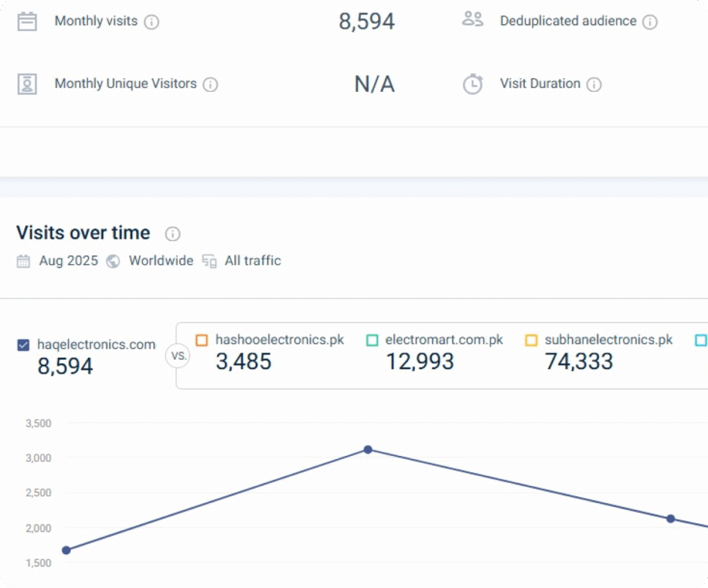
Task: Show info for Monthly Unique Visitors
Action: (210, 84)
